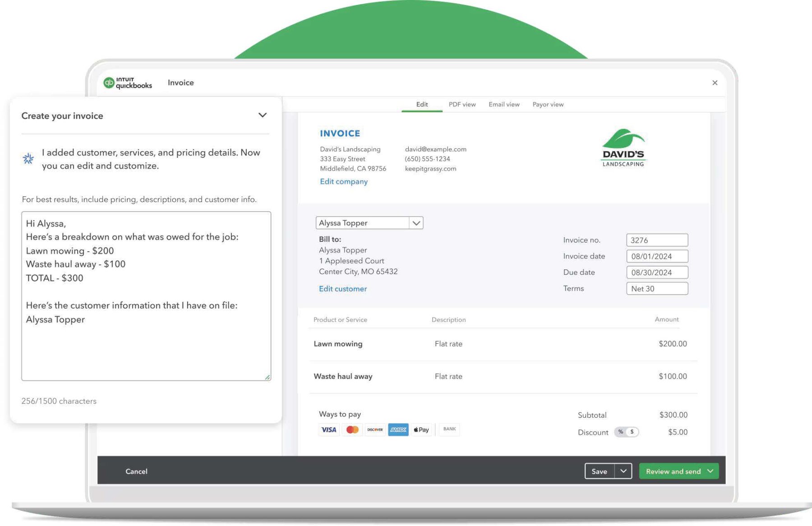Image resolution: width=812 pixels, height=526 pixels.
Task: Click the QuickBooks logo icon
Action: coord(109,83)
